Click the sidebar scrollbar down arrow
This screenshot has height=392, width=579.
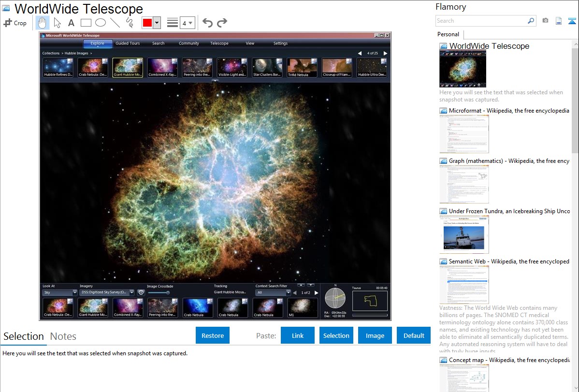tap(575, 388)
